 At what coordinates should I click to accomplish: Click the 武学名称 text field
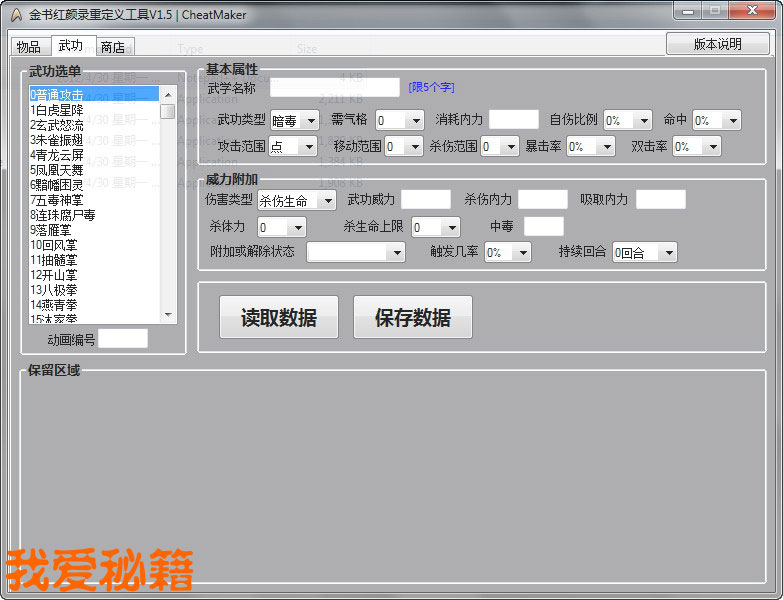(334, 88)
